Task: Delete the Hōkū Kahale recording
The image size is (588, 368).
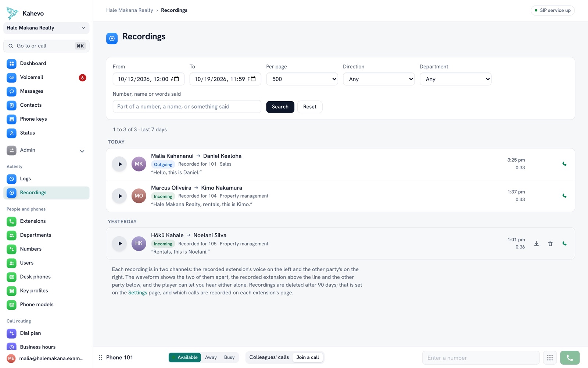Action: pos(550,244)
